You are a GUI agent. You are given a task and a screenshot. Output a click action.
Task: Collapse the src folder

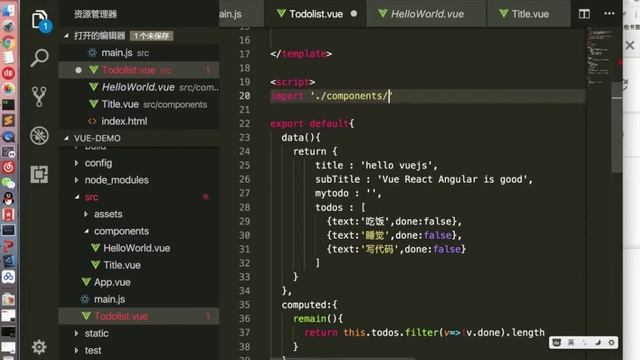pos(77,197)
